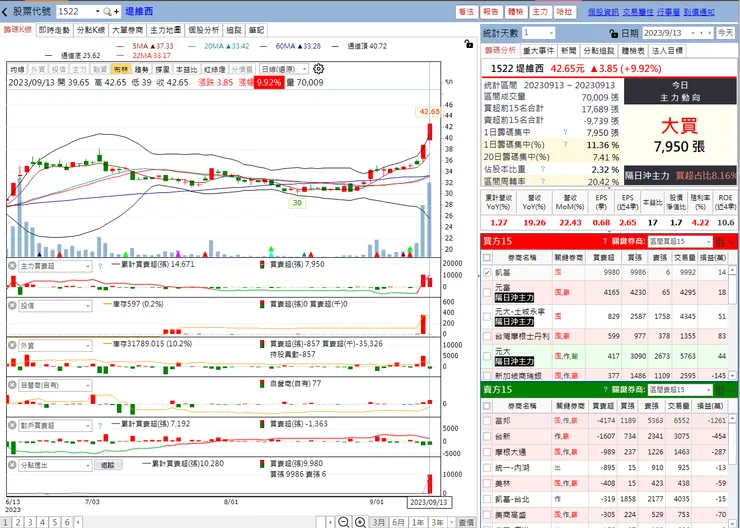The height and width of the screenshot is (528, 740).
Task: Click the 看法 button
Action: point(466,12)
